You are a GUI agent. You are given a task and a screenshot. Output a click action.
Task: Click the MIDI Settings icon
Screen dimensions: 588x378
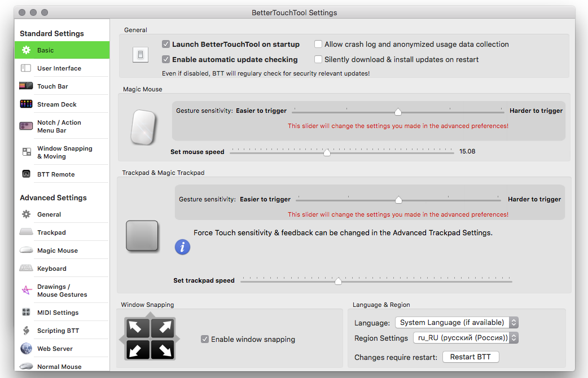click(x=26, y=312)
